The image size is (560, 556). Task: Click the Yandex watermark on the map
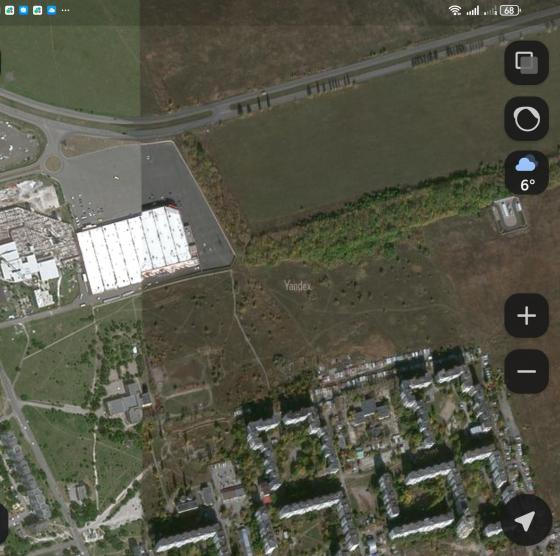click(298, 286)
